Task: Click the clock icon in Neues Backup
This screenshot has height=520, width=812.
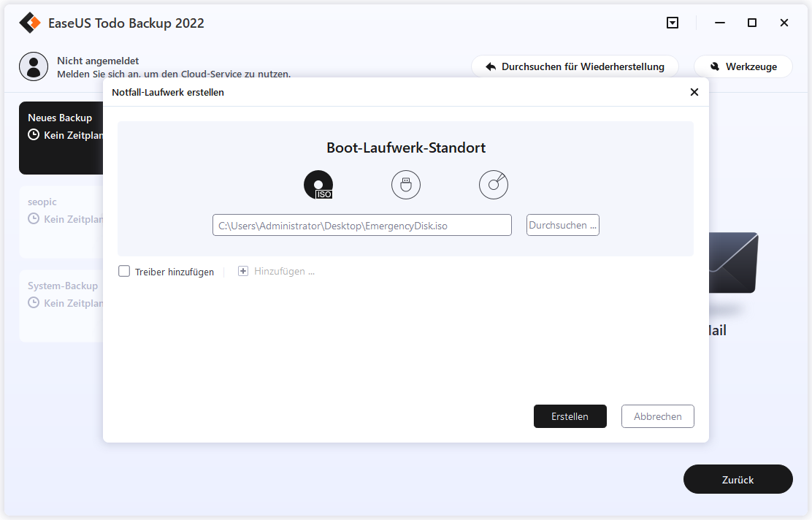Action: (34, 135)
